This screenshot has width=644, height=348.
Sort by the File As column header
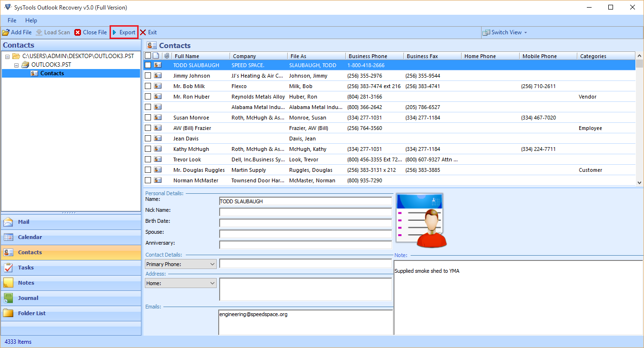317,56
